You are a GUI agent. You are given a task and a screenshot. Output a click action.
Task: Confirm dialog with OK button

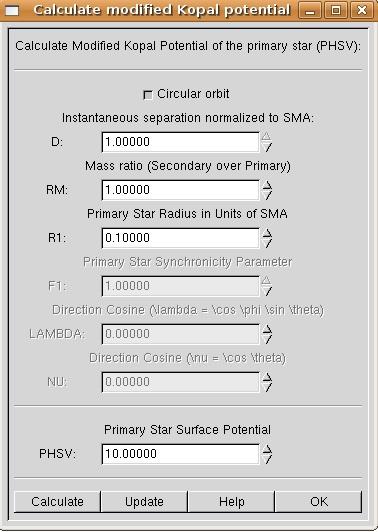tap(319, 501)
